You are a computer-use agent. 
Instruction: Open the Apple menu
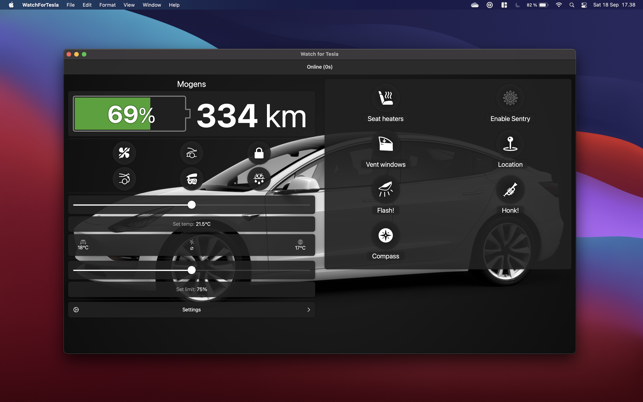11,5
